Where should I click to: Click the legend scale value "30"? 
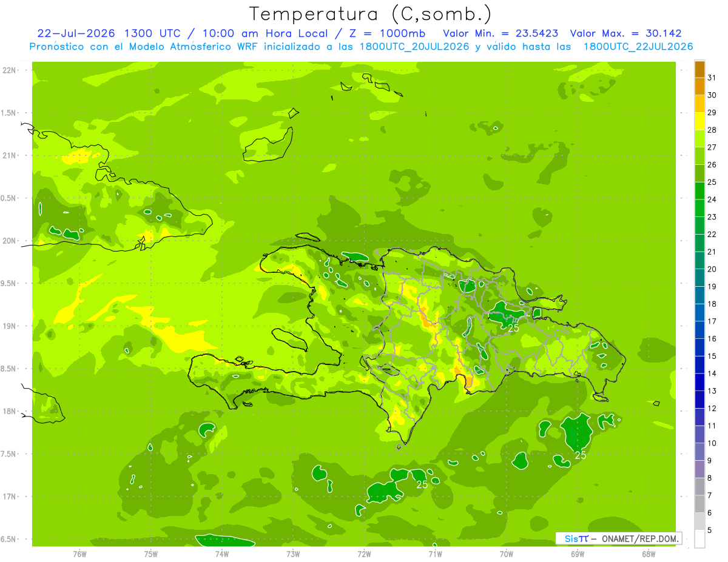712,95
